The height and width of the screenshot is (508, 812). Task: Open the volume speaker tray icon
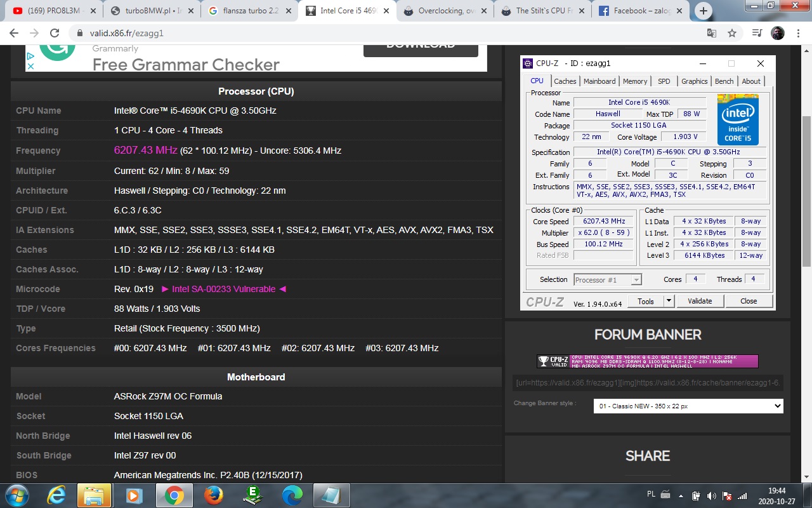pyautogui.click(x=712, y=496)
